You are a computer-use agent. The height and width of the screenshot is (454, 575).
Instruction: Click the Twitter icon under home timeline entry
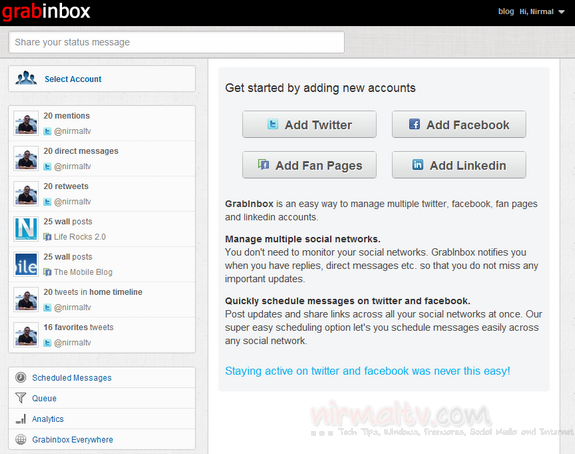(x=47, y=307)
